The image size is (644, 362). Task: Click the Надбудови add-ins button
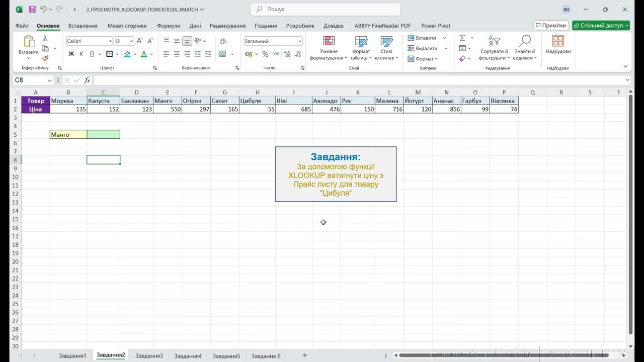[558, 45]
